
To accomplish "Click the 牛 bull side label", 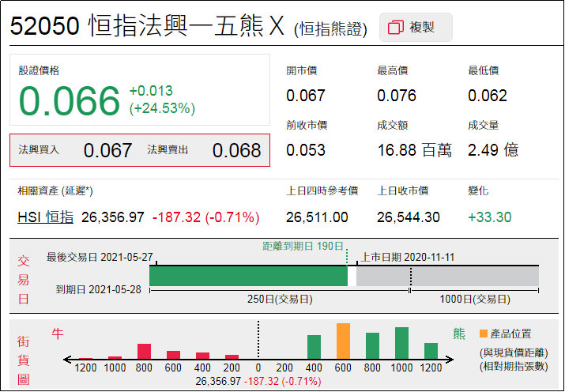I will 58,334.
